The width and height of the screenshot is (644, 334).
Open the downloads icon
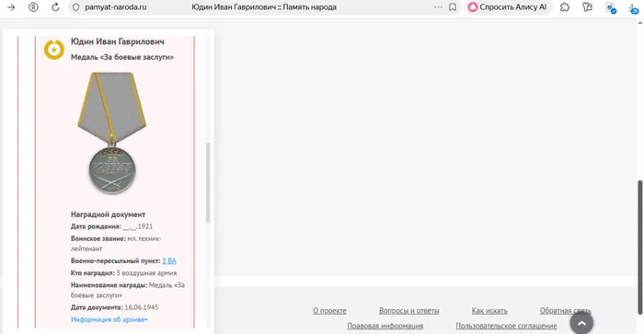[x=633, y=7]
